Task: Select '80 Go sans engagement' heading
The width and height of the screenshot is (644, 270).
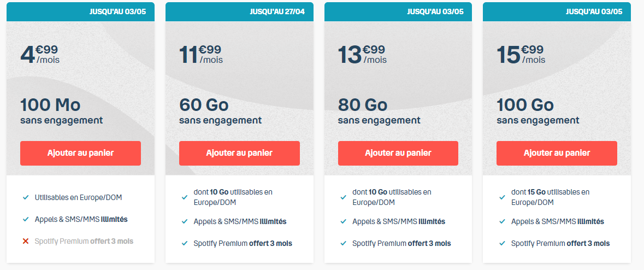Action: click(379, 111)
